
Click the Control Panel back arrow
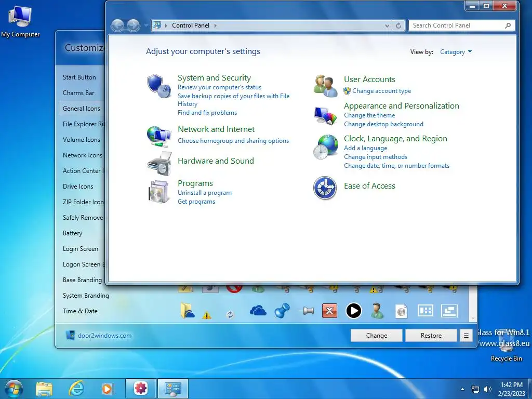click(x=118, y=25)
